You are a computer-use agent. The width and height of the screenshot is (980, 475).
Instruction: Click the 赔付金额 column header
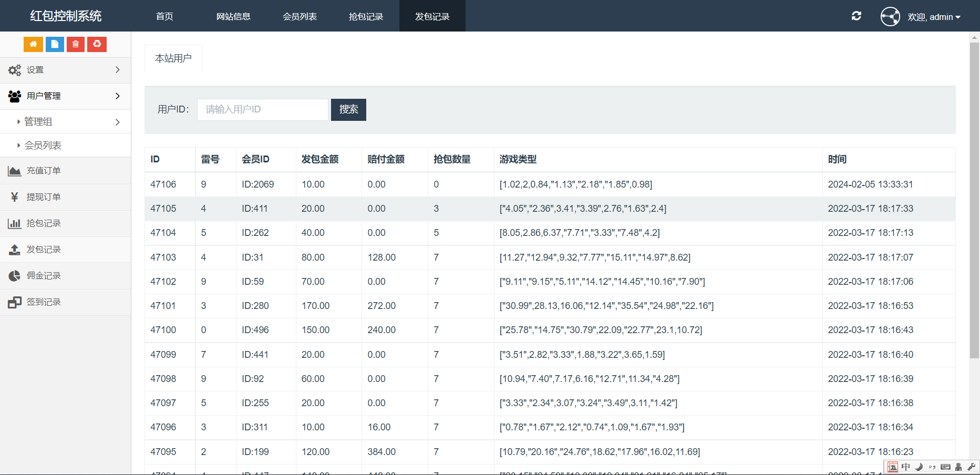(x=386, y=159)
